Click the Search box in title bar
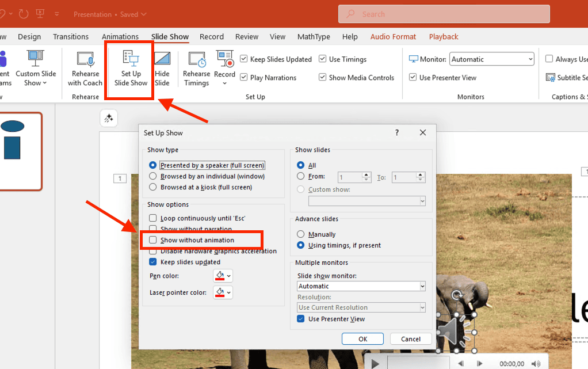The height and width of the screenshot is (369, 588). (x=444, y=14)
